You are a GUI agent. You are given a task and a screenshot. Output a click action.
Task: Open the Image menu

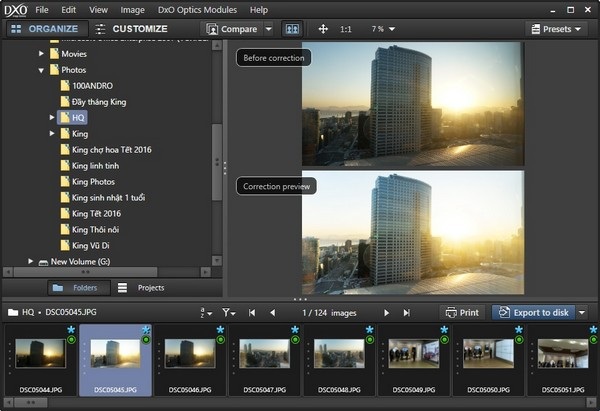[x=132, y=10]
